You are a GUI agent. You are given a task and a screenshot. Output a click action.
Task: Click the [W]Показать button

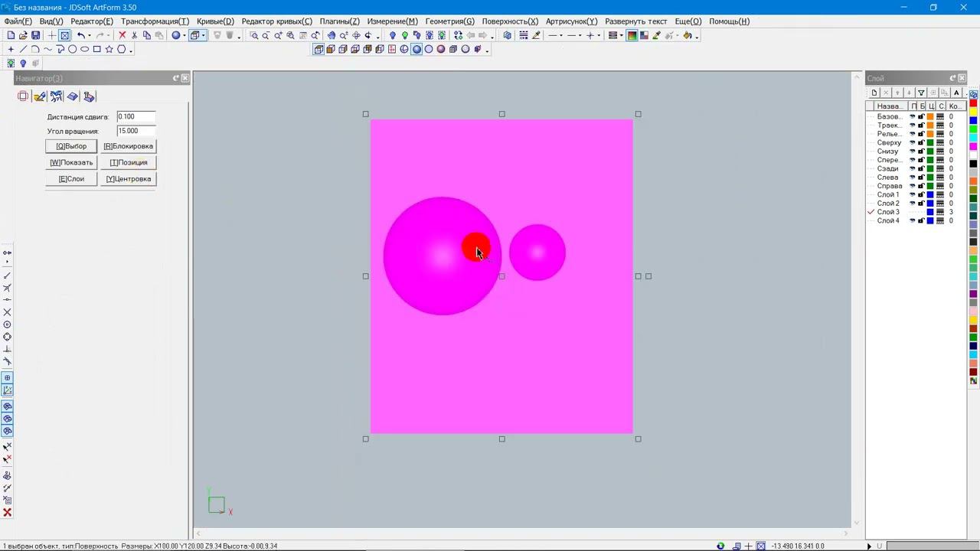tap(71, 162)
